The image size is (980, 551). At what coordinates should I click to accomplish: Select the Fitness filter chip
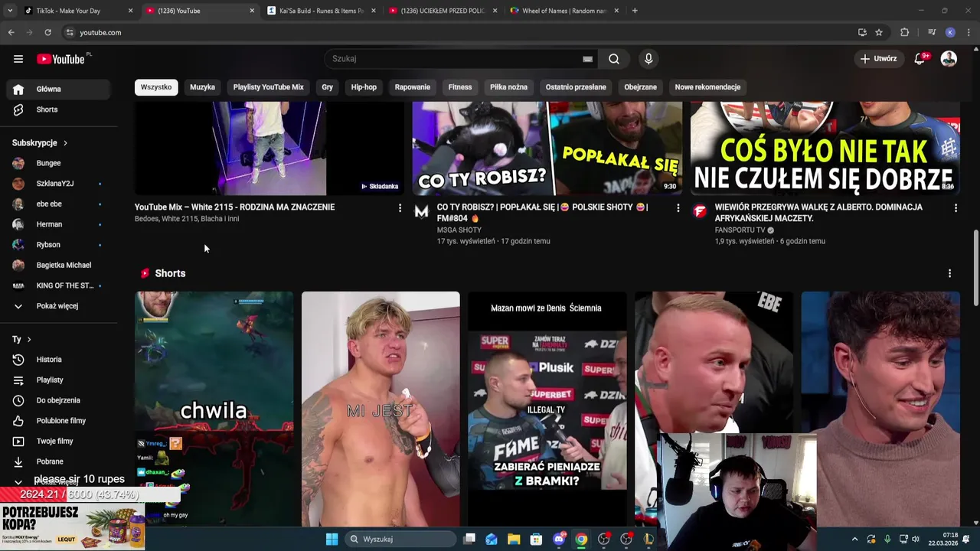coord(460,87)
